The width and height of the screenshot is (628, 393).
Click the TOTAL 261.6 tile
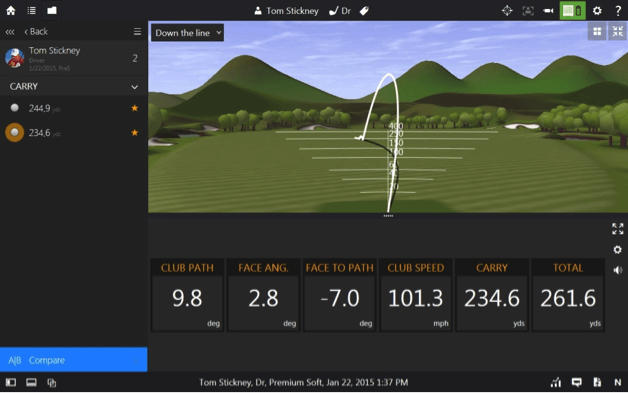[x=568, y=295]
